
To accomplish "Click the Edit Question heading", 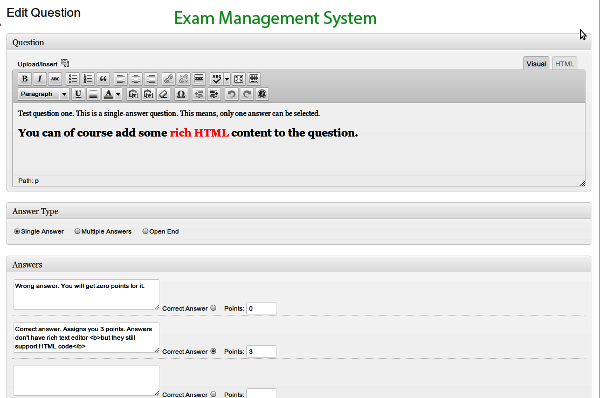I will click(44, 13).
